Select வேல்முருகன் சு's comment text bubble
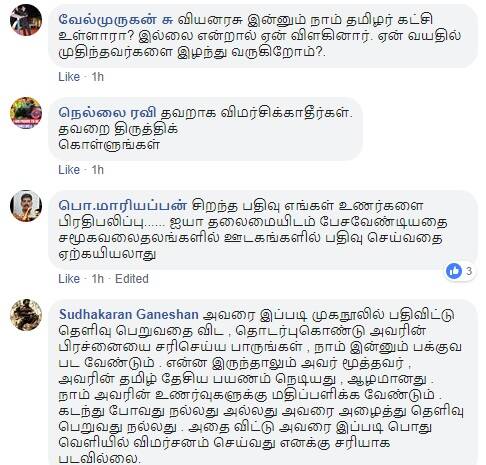Viewport: 486px width, 465px height. click(263, 36)
